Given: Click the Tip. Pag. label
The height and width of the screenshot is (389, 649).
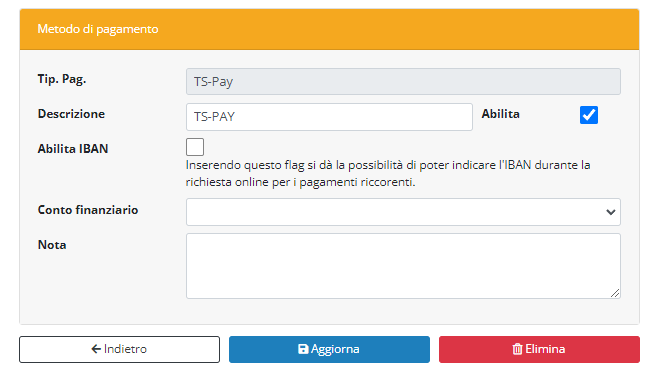Looking at the screenshot, I should 62,79.
